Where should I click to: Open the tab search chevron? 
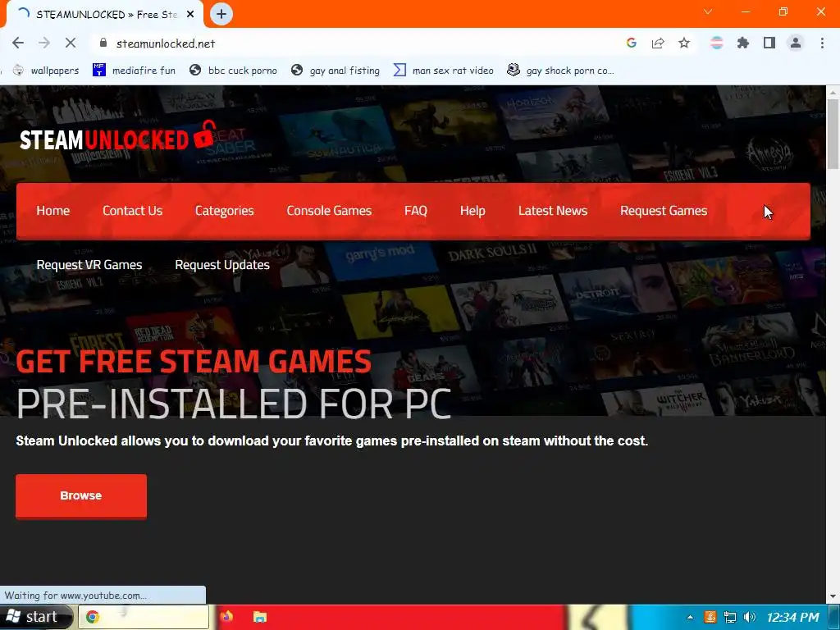708,11
